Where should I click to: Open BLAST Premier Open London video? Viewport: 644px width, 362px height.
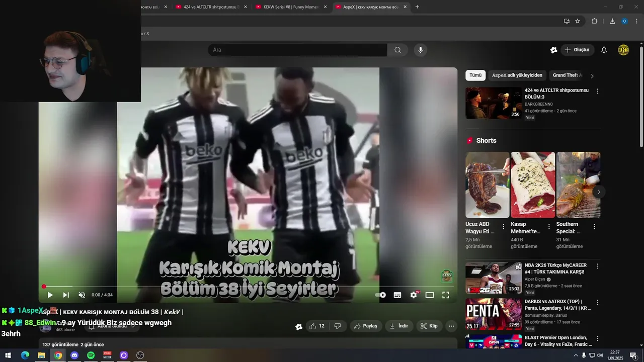(558, 341)
